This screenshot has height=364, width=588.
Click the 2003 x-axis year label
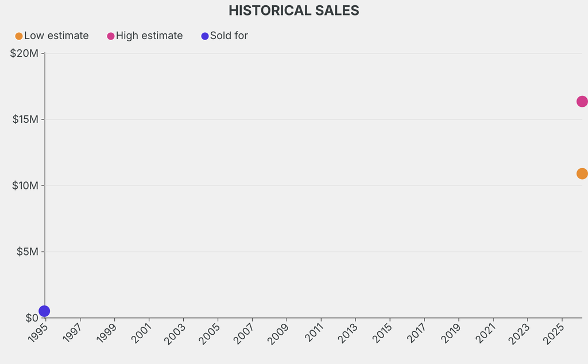(175, 333)
